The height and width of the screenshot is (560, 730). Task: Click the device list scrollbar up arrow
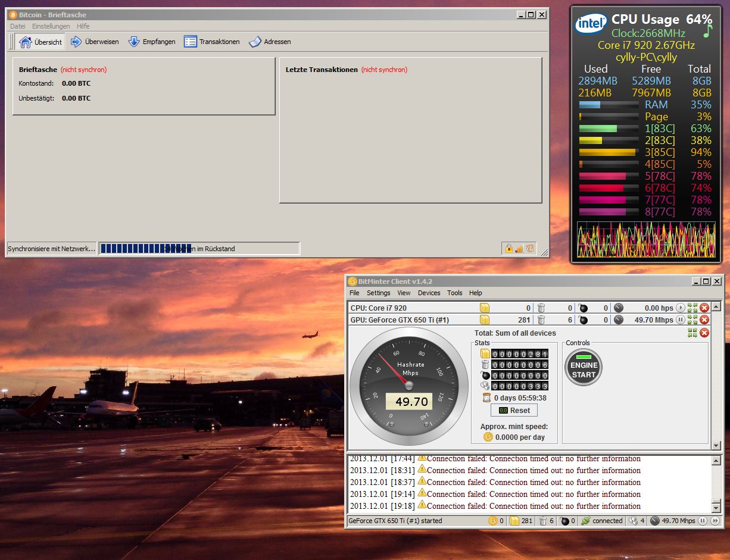(x=716, y=307)
